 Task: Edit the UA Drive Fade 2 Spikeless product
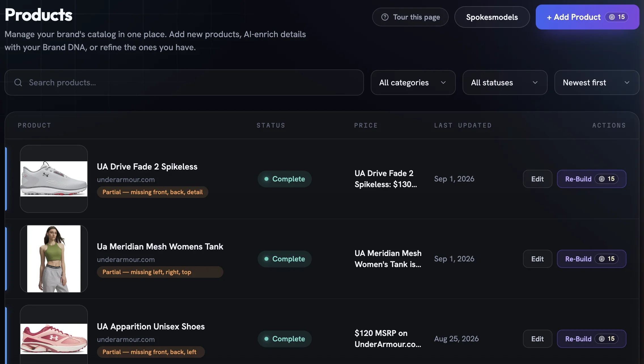(537, 179)
